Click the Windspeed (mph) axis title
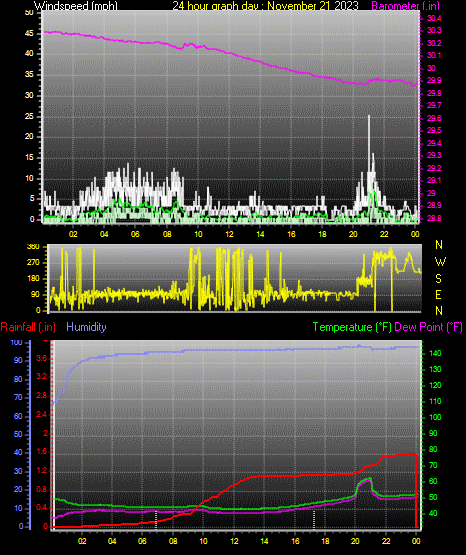This screenshot has height=555, width=466. click(75, 5)
